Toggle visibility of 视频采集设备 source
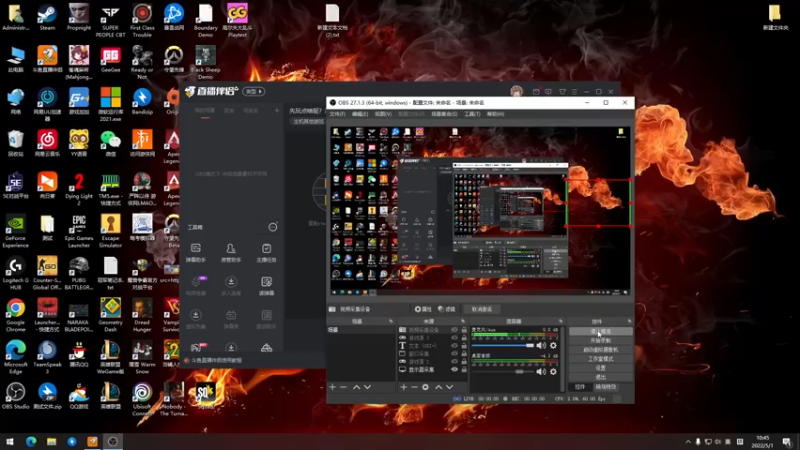 click(x=454, y=330)
